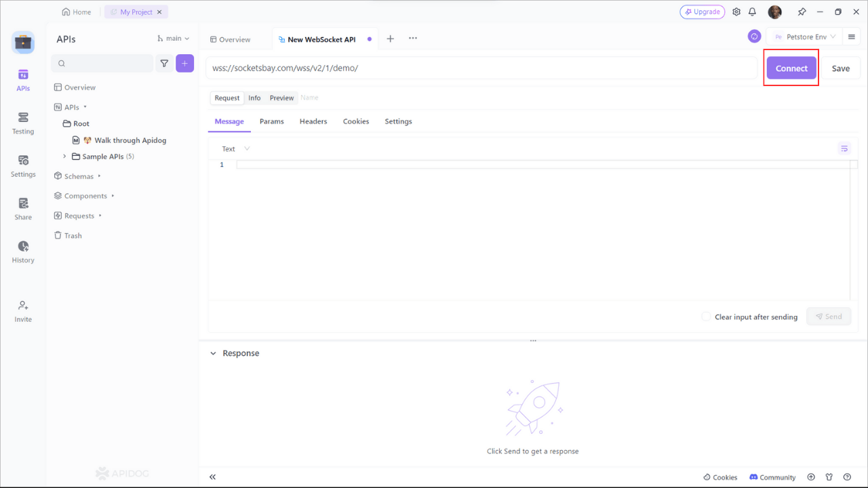Select the Message tab

tap(229, 121)
